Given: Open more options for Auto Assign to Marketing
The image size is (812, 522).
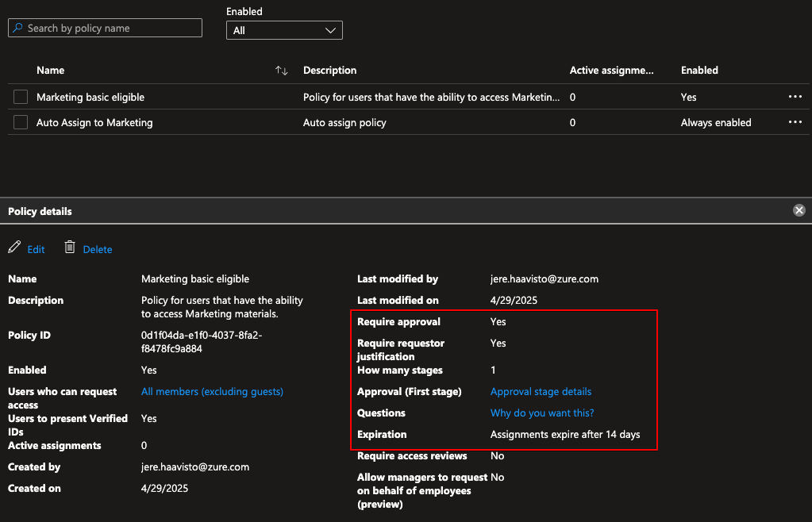Looking at the screenshot, I should click(x=795, y=122).
